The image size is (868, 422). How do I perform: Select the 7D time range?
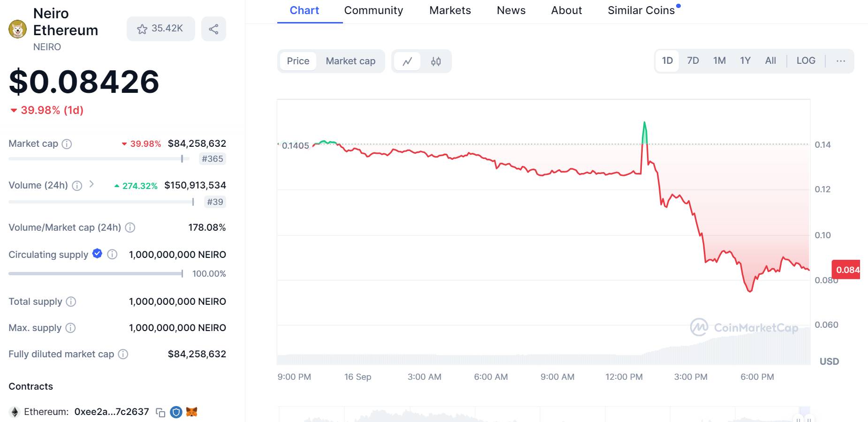(x=693, y=61)
